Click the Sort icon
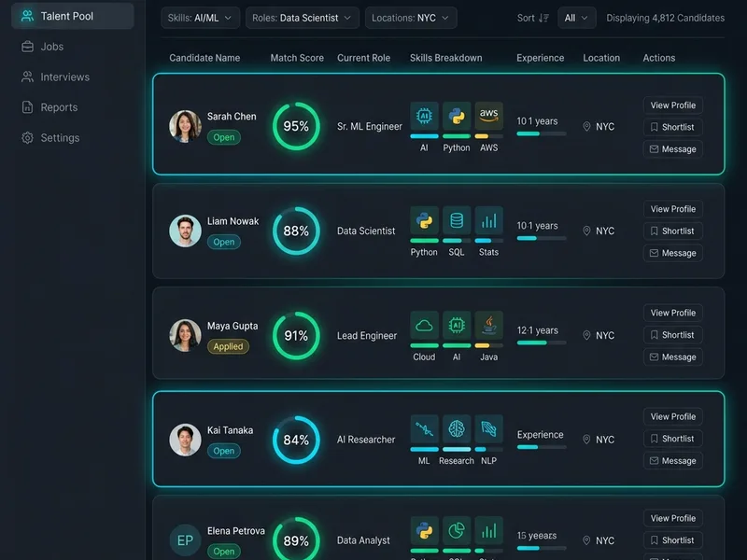This screenshot has height=560, width=747. pos(543,18)
